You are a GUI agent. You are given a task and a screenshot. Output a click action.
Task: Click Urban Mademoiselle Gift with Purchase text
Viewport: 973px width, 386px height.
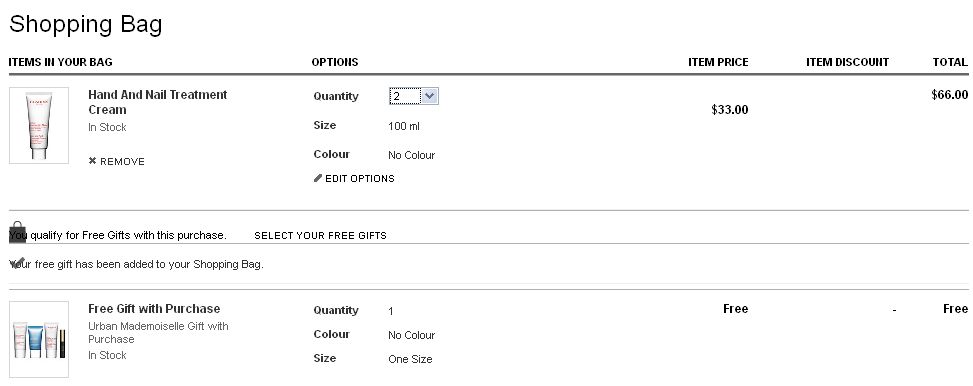tap(158, 333)
